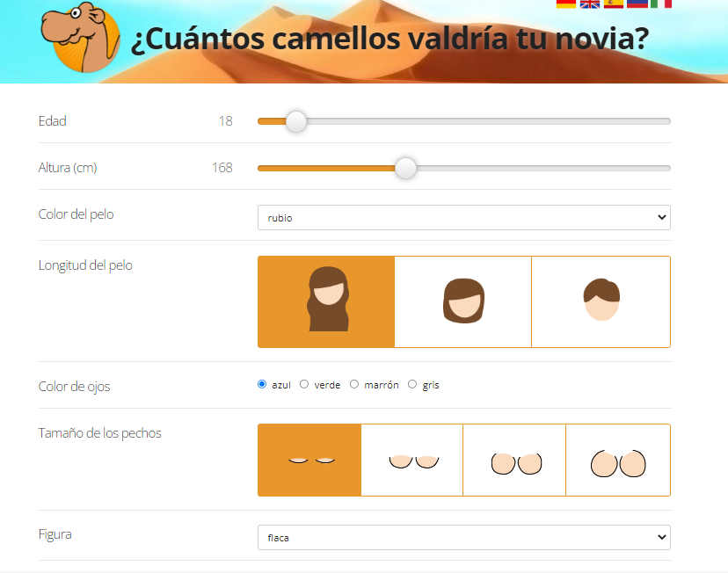
Task: Select the 'verde' eye color option
Action: point(304,384)
